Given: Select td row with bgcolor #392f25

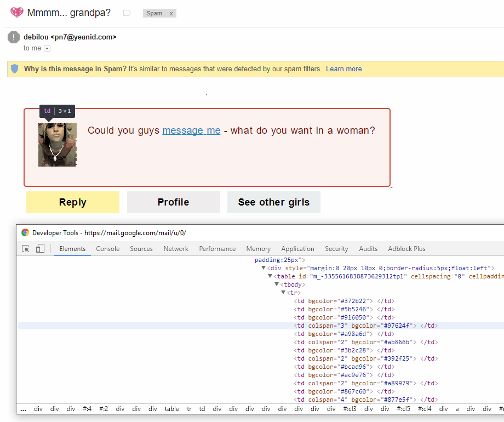Looking at the screenshot, I should [365, 358].
